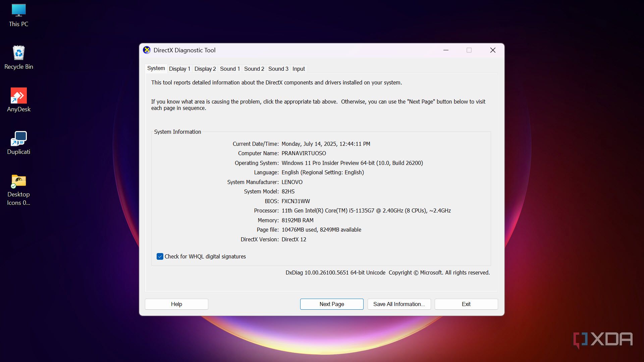Open the This PC desktop icon

click(x=18, y=15)
